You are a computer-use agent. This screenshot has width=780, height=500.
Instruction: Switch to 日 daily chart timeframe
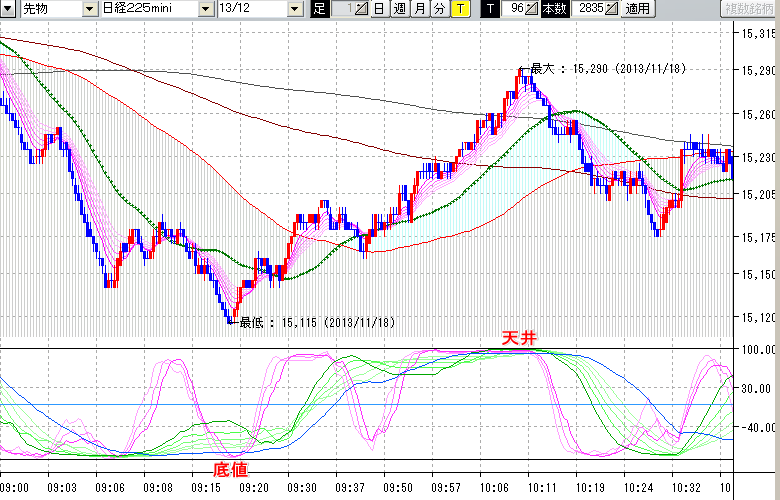click(x=377, y=9)
